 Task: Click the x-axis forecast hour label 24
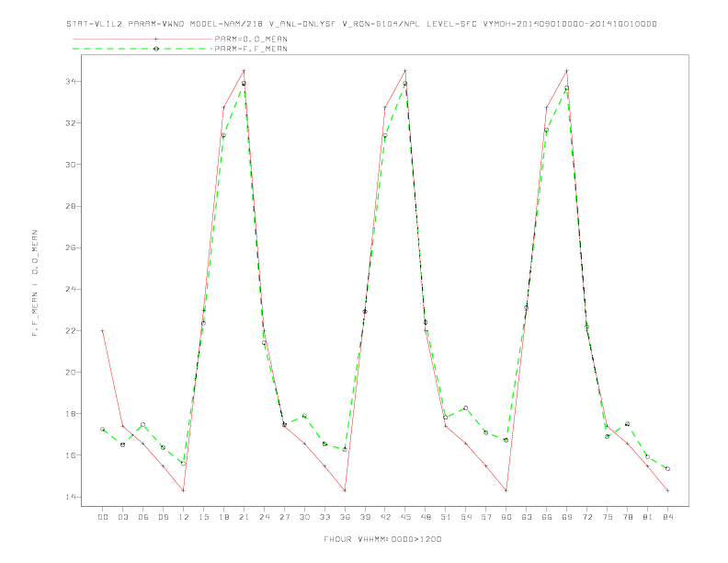coord(264,517)
